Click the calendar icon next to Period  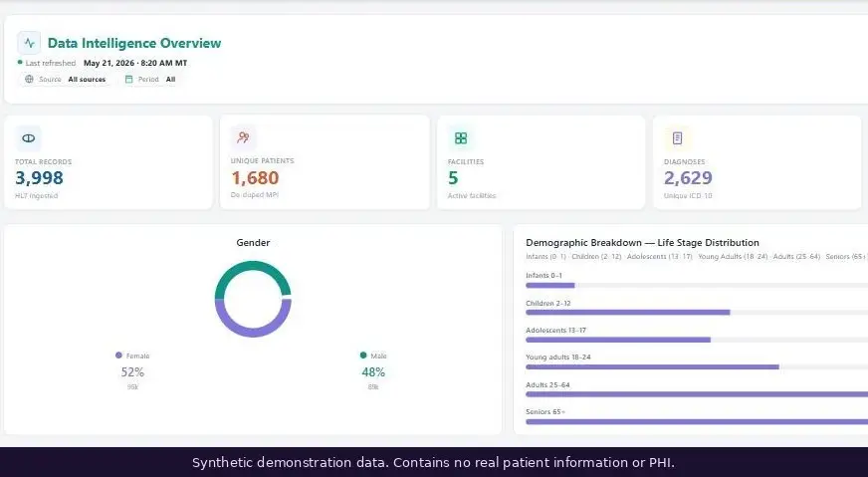click(x=129, y=80)
